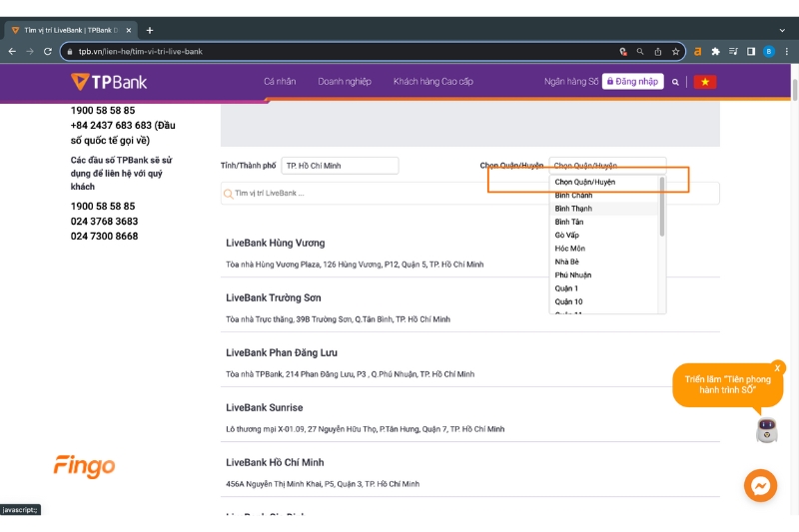Screen dimensions: 799x532
Task: Select Nhà Bè district
Action: click(604, 262)
